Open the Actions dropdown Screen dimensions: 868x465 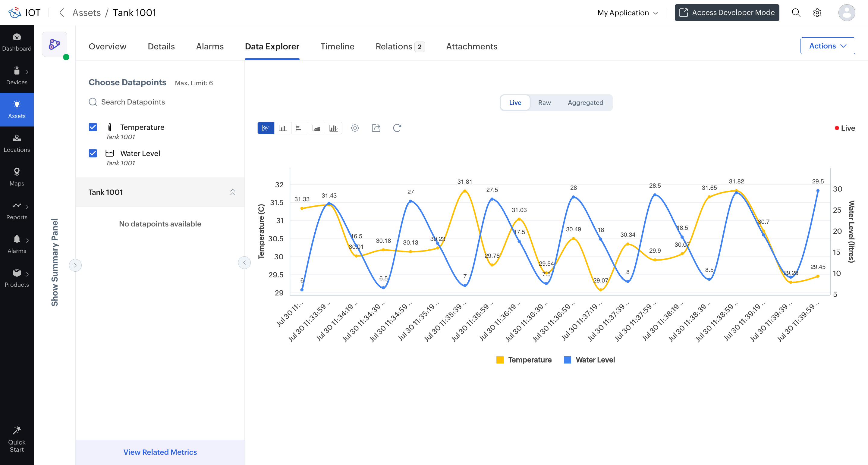(x=828, y=46)
